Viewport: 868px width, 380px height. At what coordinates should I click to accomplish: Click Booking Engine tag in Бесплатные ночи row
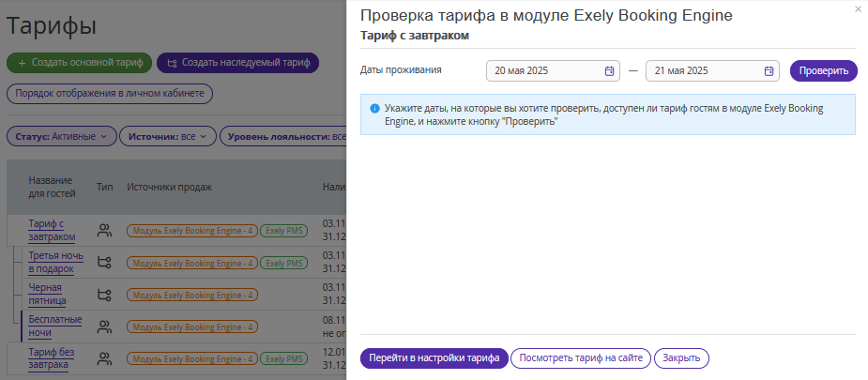(x=192, y=327)
